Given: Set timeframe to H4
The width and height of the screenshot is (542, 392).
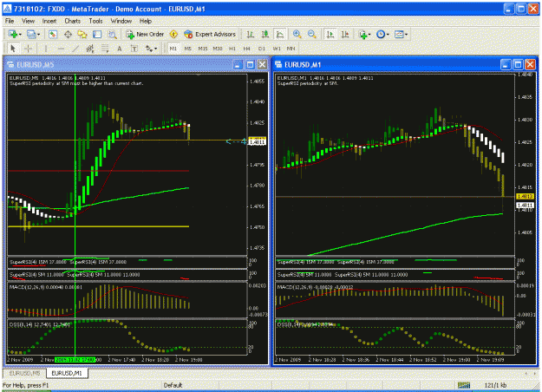Looking at the screenshot, I should point(247,49).
